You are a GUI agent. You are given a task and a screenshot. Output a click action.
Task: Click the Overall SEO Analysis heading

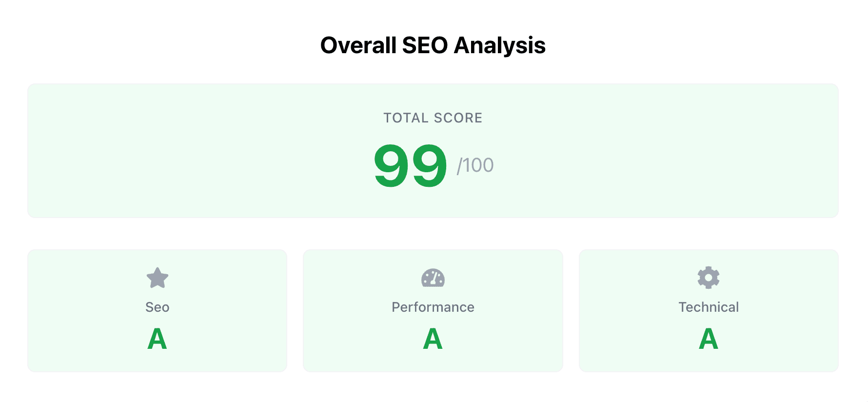click(x=433, y=45)
